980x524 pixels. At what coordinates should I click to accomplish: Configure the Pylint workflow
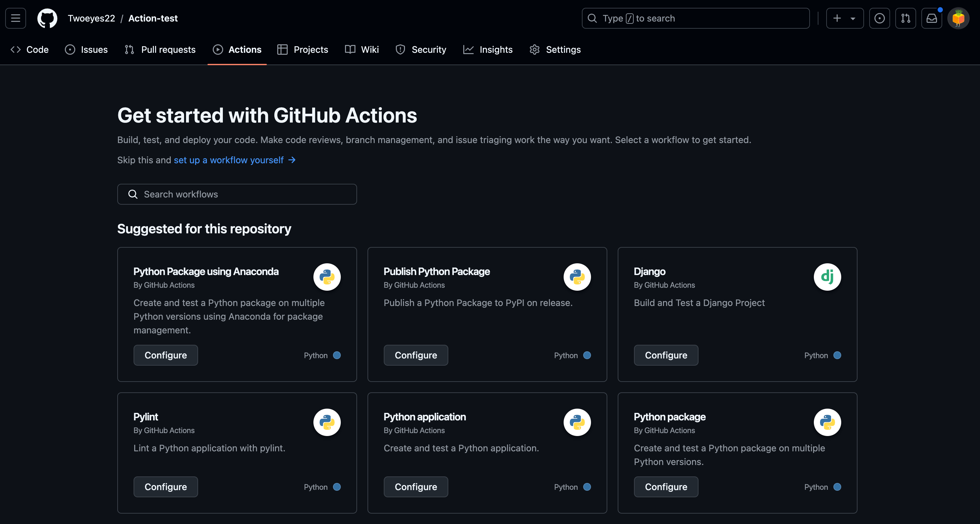(x=166, y=487)
